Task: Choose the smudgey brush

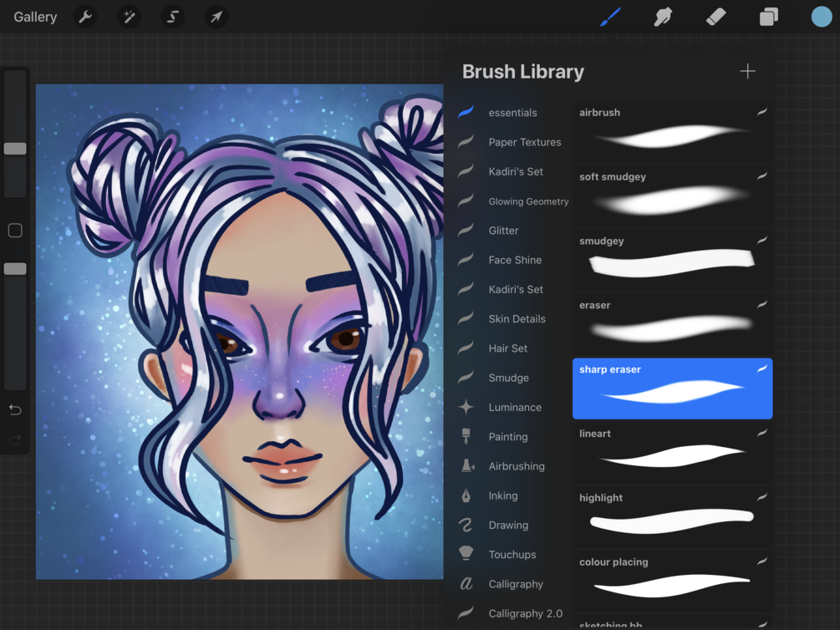Action: pos(672,261)
